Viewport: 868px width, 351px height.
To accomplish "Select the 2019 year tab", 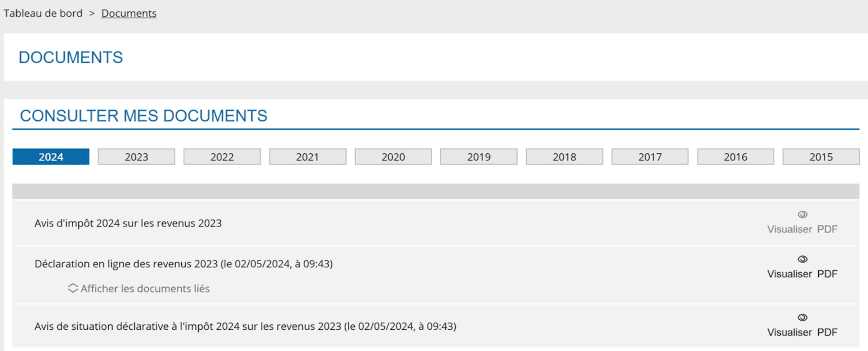I will [x=479, y=157].
